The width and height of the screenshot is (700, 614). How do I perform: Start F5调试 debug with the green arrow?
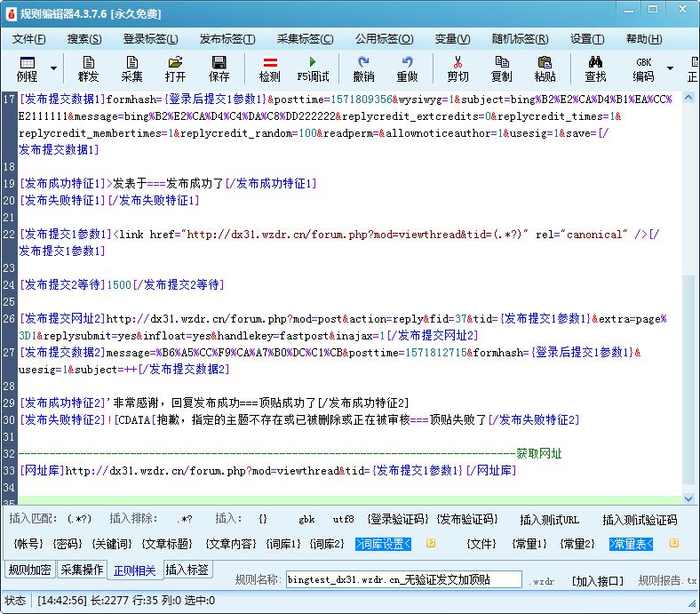tap(313, 68)
